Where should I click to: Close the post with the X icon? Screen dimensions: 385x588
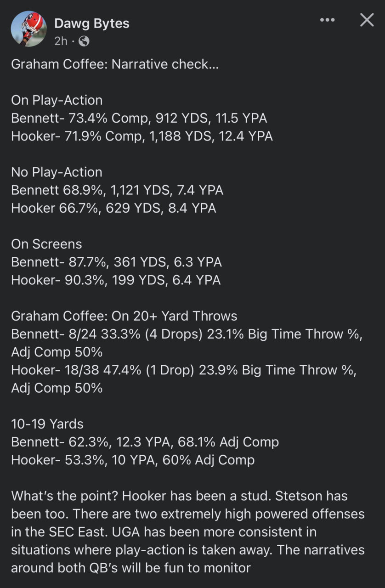coord(367,20)
